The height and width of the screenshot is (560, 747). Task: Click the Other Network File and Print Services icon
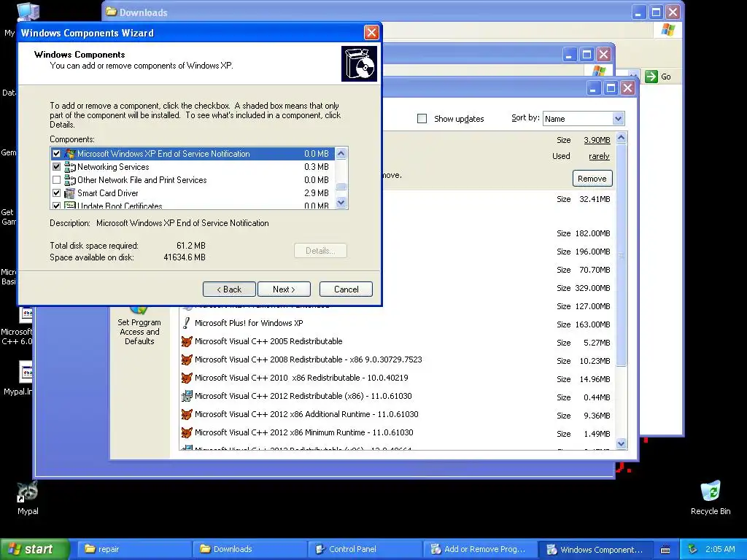click(x=70, y=180)
